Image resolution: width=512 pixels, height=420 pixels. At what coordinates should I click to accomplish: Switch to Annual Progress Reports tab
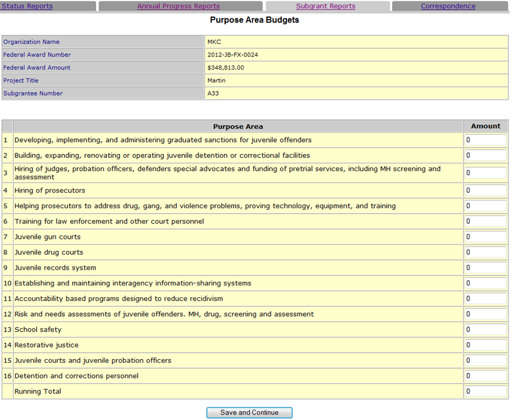(178, 6)
